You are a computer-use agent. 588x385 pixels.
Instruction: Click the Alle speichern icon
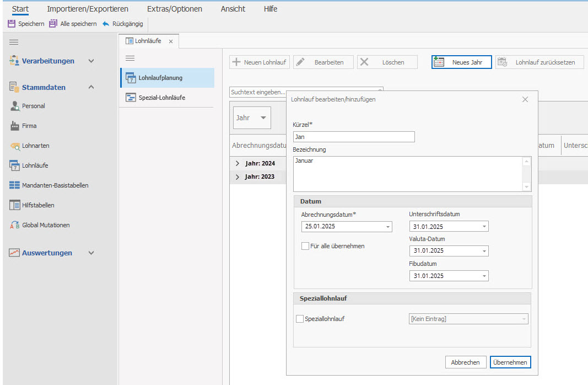pos(53,24)
